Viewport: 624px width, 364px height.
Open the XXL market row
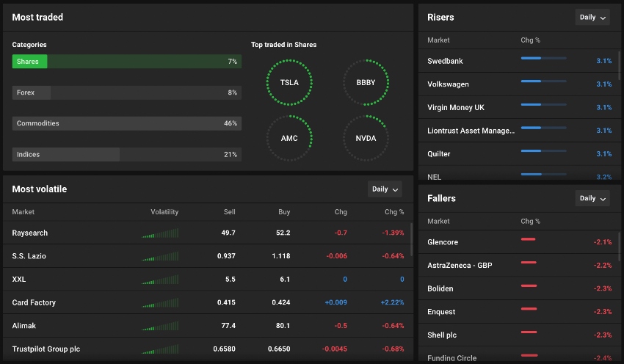click(207, 280)
